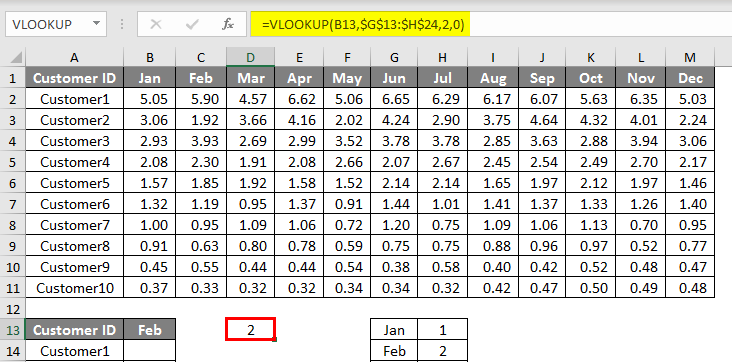Image resolution: width=732 pixels, height=362 pixels.
Task: Click lookup value 2 in cell H14
Action: coord(443,351)
